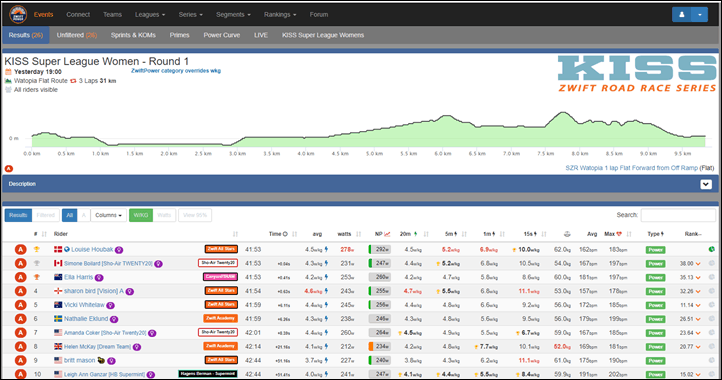Click the gray icon at the end of Ella Harris's row
722x380 pixels.
(x=711, y=277)
